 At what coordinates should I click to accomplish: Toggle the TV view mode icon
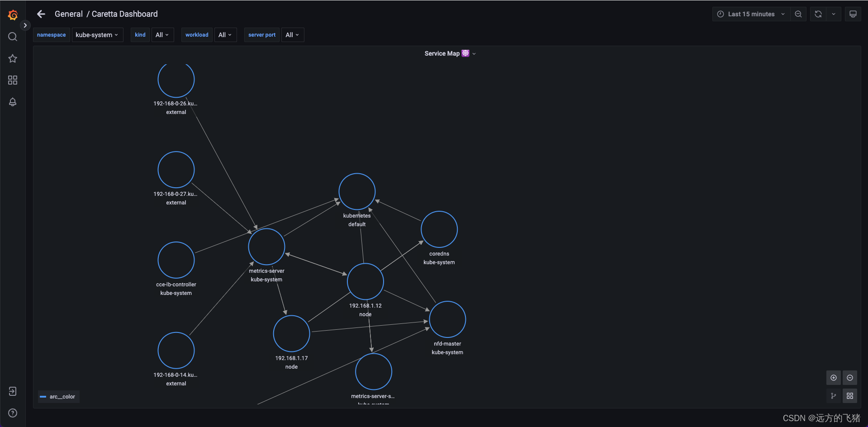tap(853, 14)
